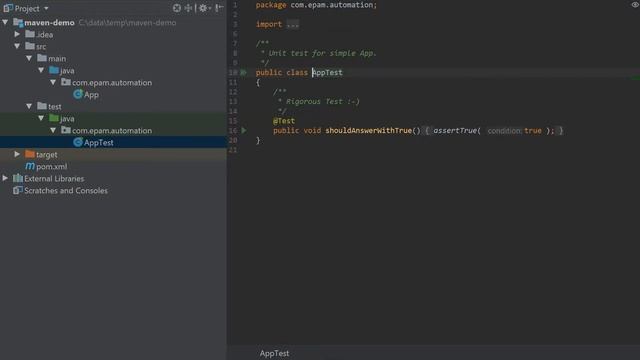Hide the Project tool window
Image resolution: width=640 pixels, height=360 pixels.
219,8
